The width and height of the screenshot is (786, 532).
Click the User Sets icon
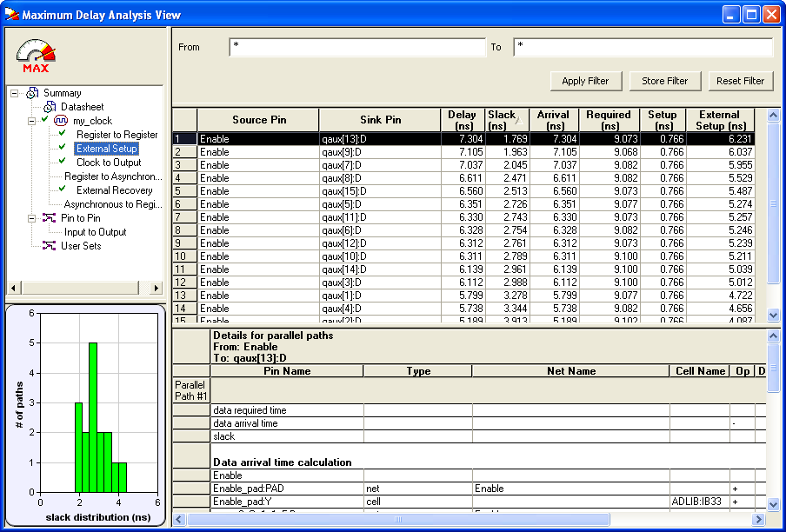[49, 245]
